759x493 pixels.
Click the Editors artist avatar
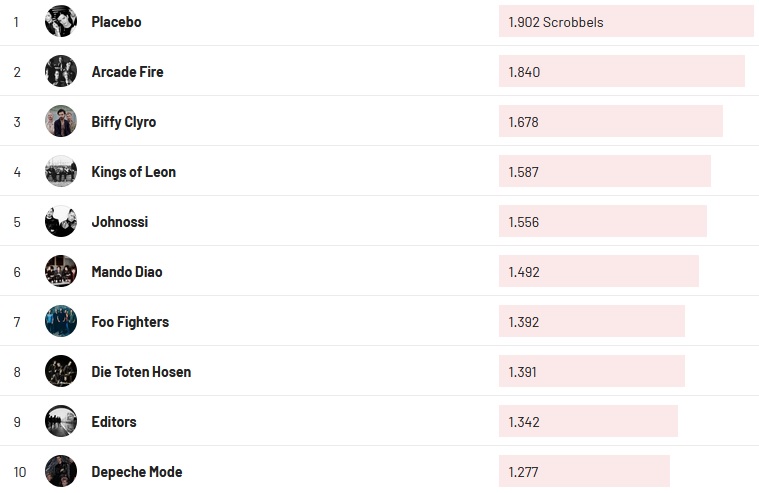click(61, 421)
